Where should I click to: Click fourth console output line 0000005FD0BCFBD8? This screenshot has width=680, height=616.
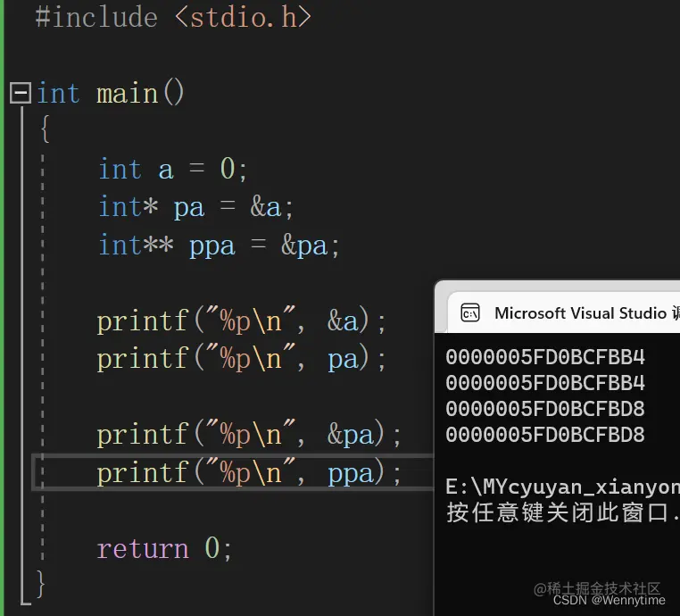545,435
